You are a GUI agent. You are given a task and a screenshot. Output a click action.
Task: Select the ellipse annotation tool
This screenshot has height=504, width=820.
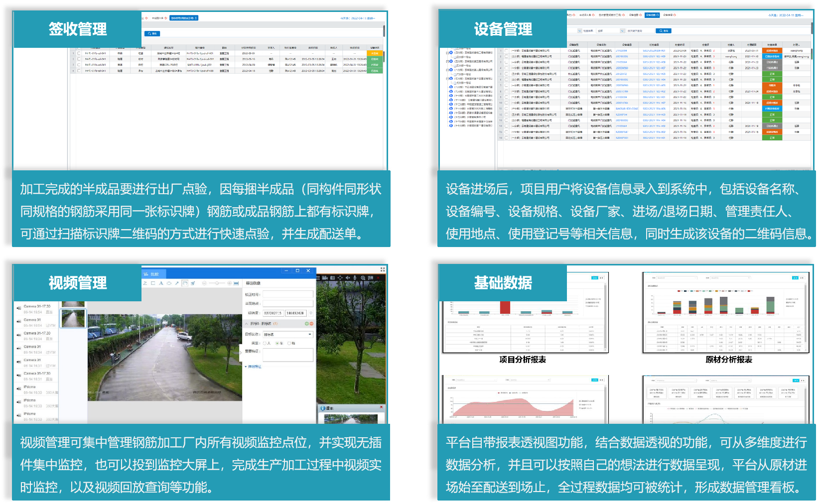point(169,283)
